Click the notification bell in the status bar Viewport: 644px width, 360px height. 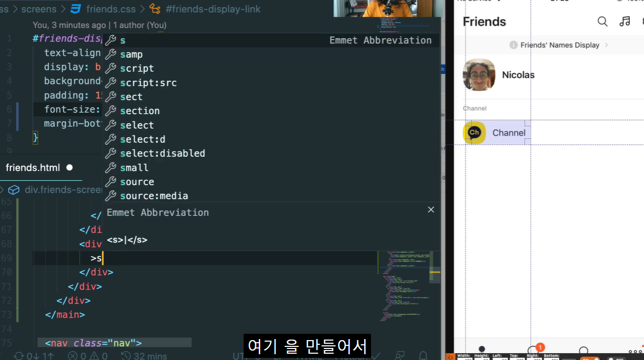(423, 356)
